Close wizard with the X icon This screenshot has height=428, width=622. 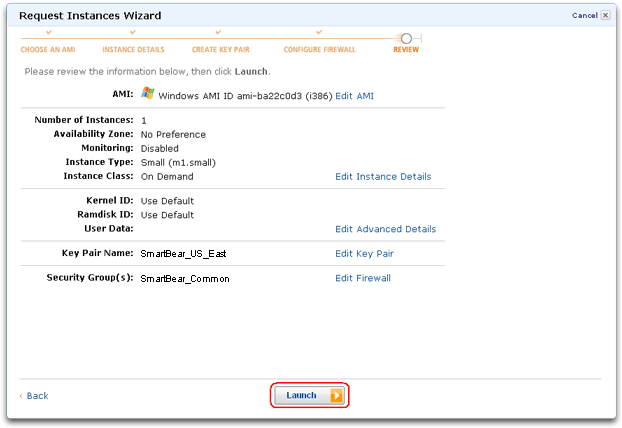[605, 15]
